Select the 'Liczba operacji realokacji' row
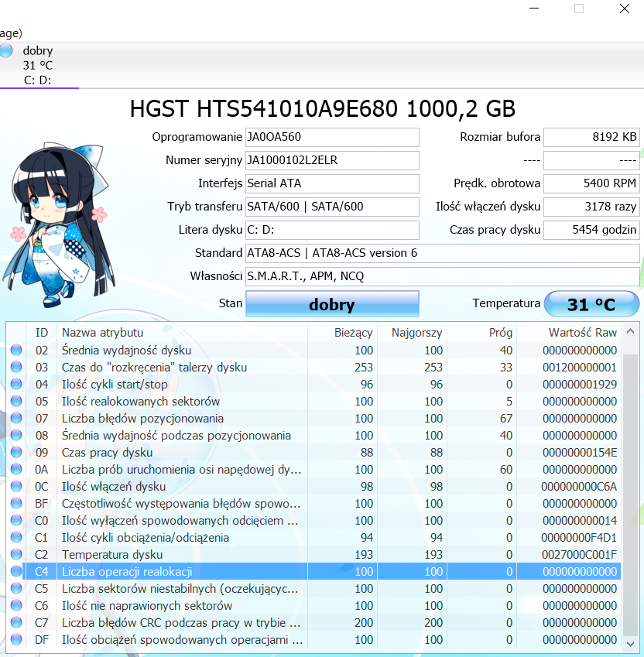The height and width of the screenshot is (657, 644). (x=313, y=572)
